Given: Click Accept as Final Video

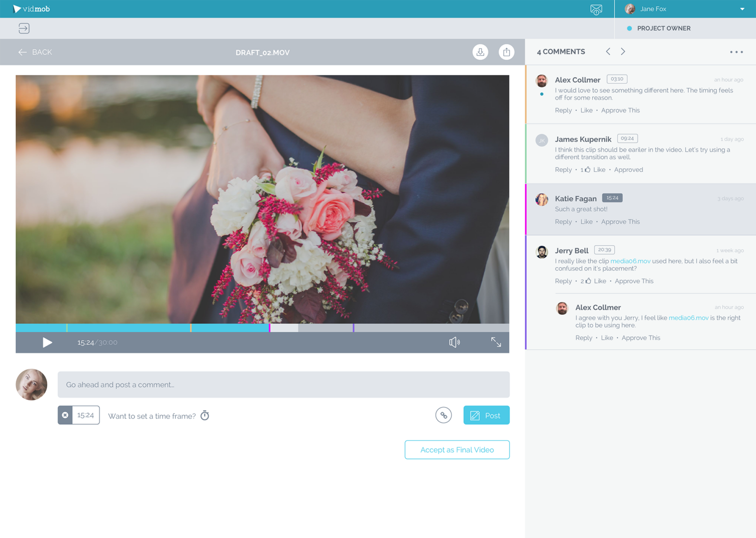Looking at the screenshot, I should pos(456,449).
